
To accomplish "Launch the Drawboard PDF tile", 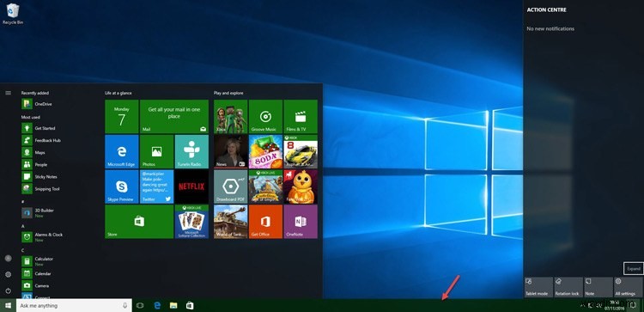I will (x=230, y=187).
